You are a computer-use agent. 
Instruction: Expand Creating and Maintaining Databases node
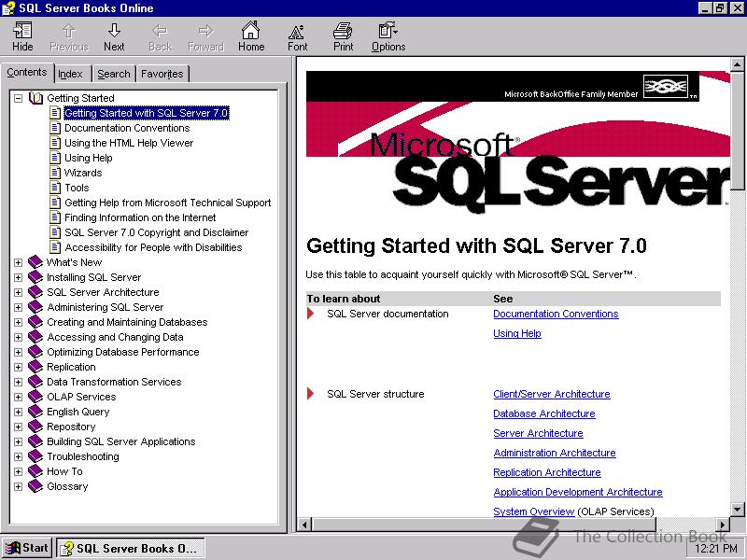18,322
